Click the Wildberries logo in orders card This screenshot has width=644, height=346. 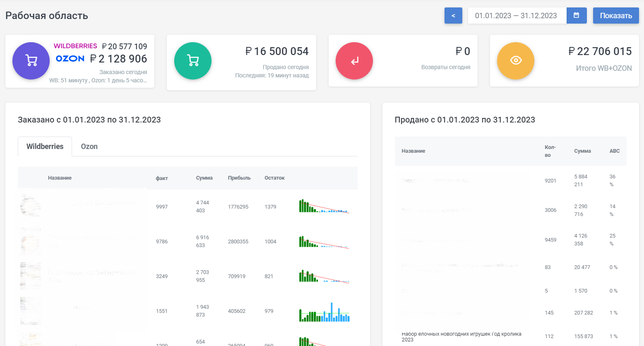pyautogui.click(x=75, y=46)
